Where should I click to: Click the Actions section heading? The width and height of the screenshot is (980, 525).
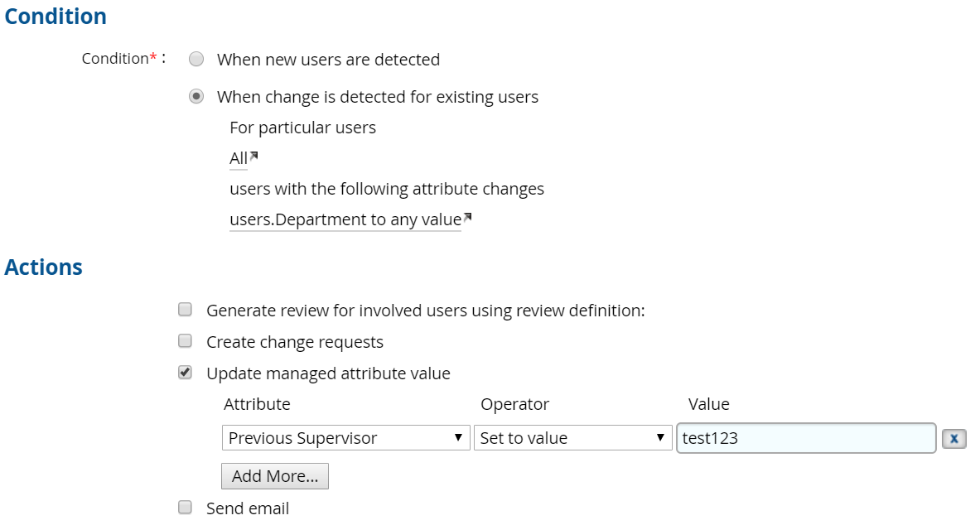coord(44,267)
